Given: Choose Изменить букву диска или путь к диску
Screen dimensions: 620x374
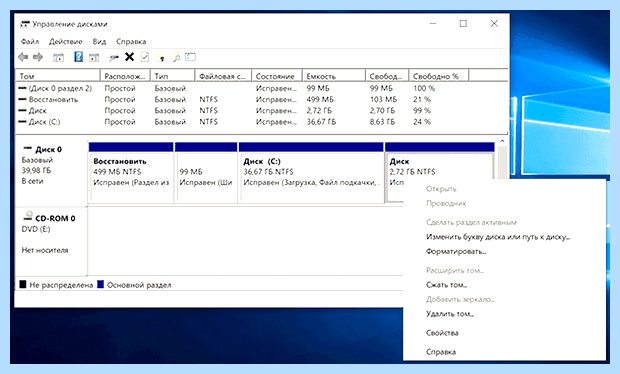Looking at the screenshot, I should [x=498, y=237].
